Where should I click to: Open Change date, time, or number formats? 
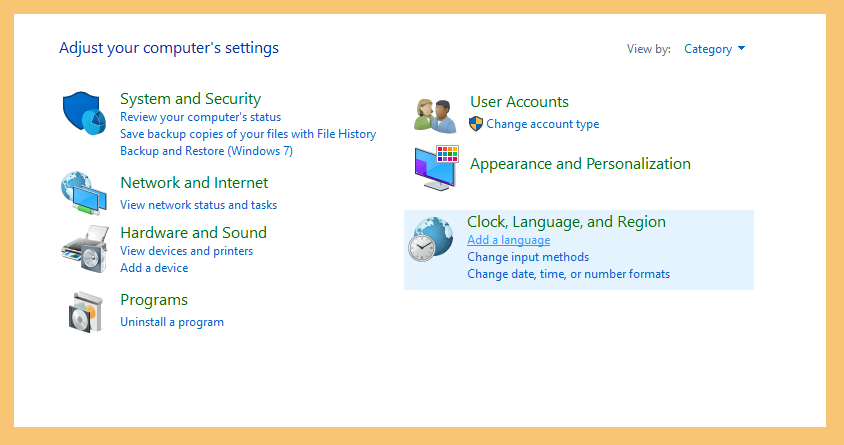point(568,274)
